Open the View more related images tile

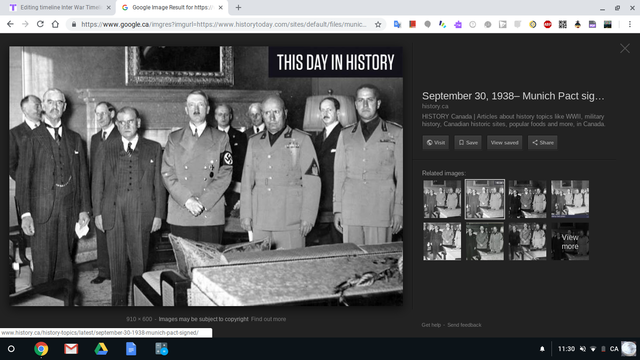click(x=570, y=242)
